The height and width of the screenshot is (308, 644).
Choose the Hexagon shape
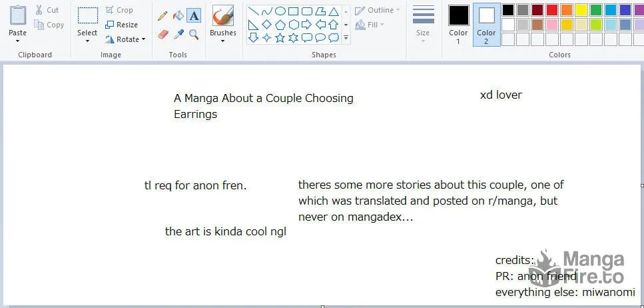(x=293, y=25)
